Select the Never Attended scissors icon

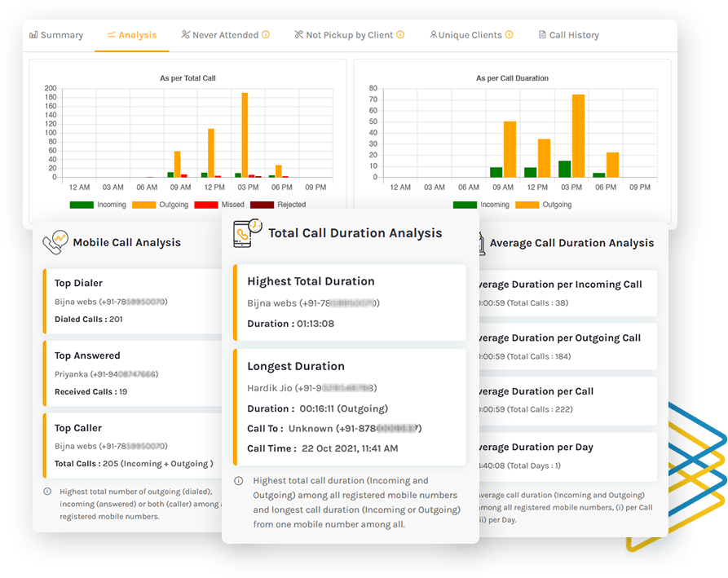click(x=186, y=34)
